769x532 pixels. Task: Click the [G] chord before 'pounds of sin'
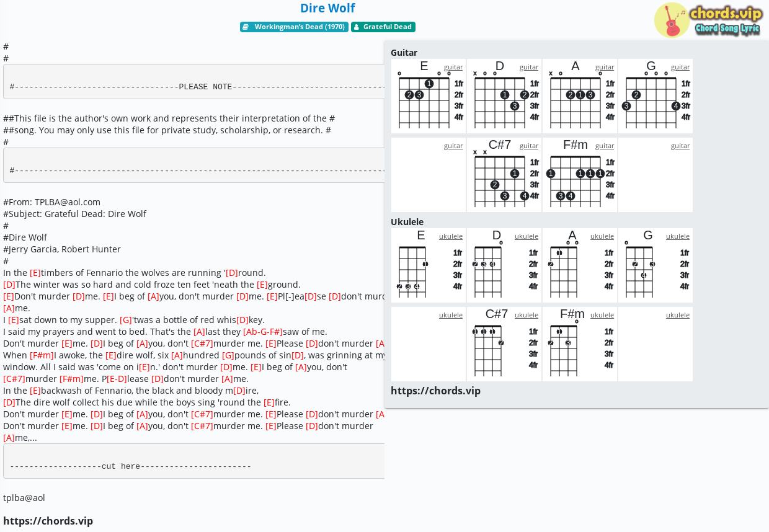228,355
